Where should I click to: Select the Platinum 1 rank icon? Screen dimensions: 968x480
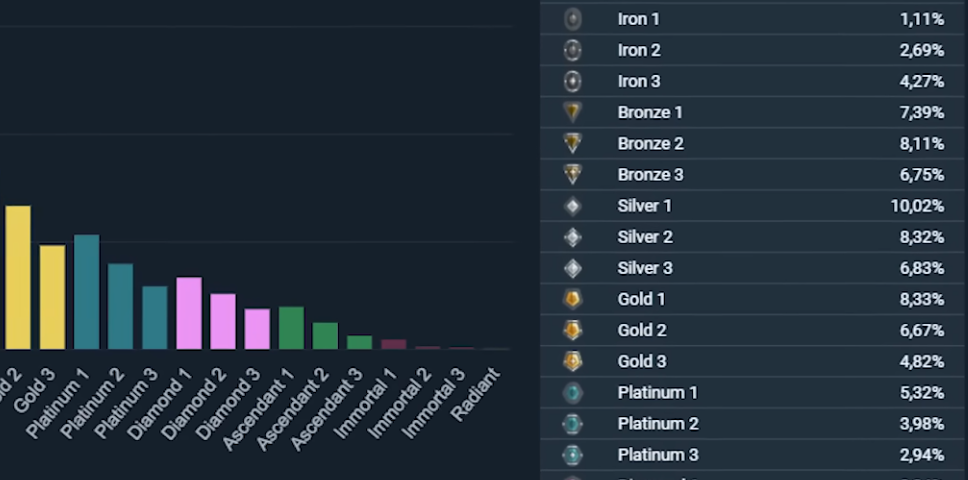click(x=573, y=393)
